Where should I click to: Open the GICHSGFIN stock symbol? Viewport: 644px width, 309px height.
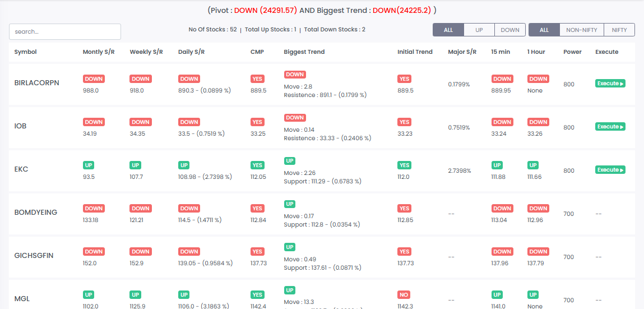pyautogui.click(x=34, y=256)
